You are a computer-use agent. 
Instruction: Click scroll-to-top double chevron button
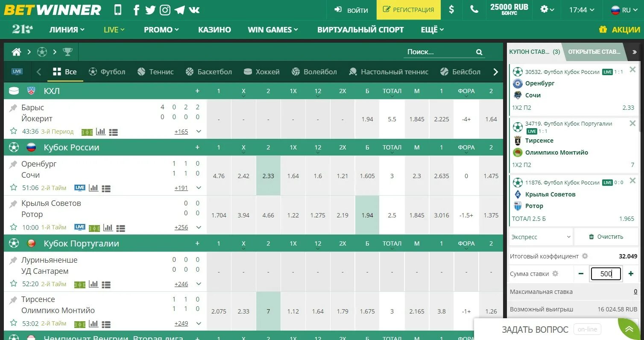click(x=630, y=329)
